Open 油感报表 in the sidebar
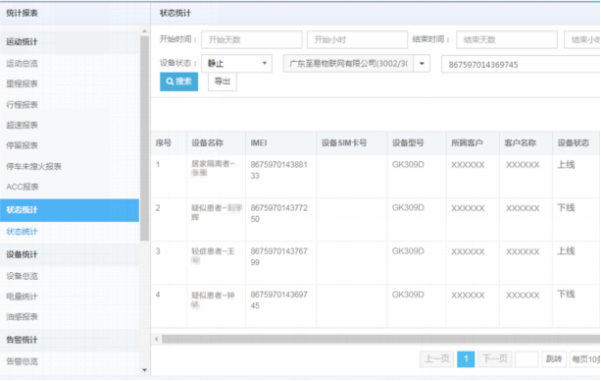 tap(22, 317)
